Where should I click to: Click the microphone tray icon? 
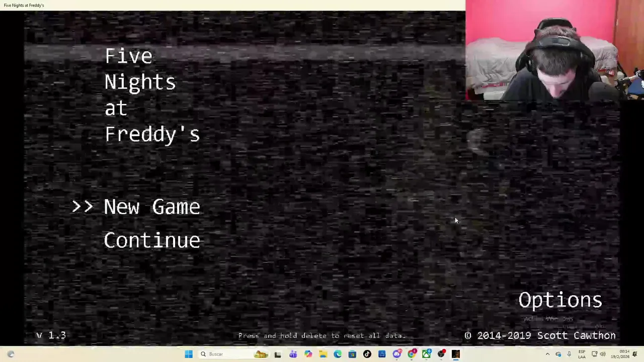tap(569, 354)
